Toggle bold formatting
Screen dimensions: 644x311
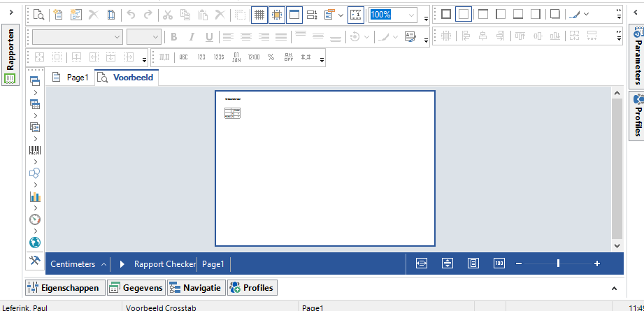click(173, 37)
